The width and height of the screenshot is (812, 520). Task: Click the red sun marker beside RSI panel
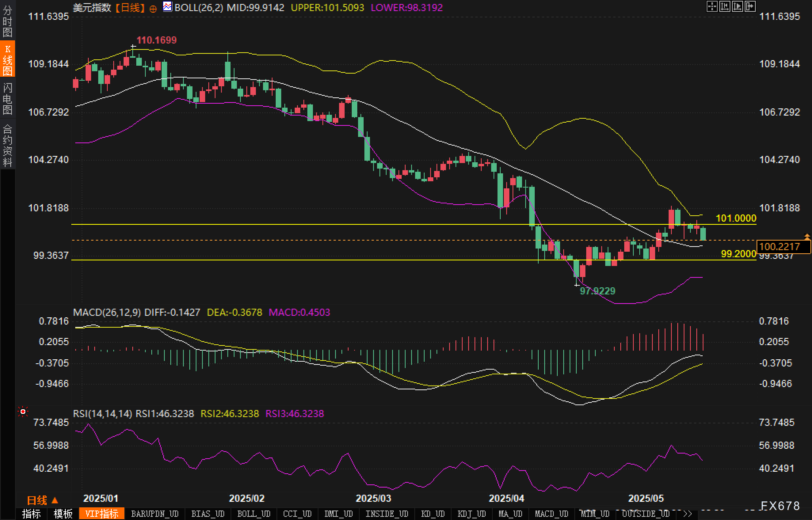pos(23,412)
